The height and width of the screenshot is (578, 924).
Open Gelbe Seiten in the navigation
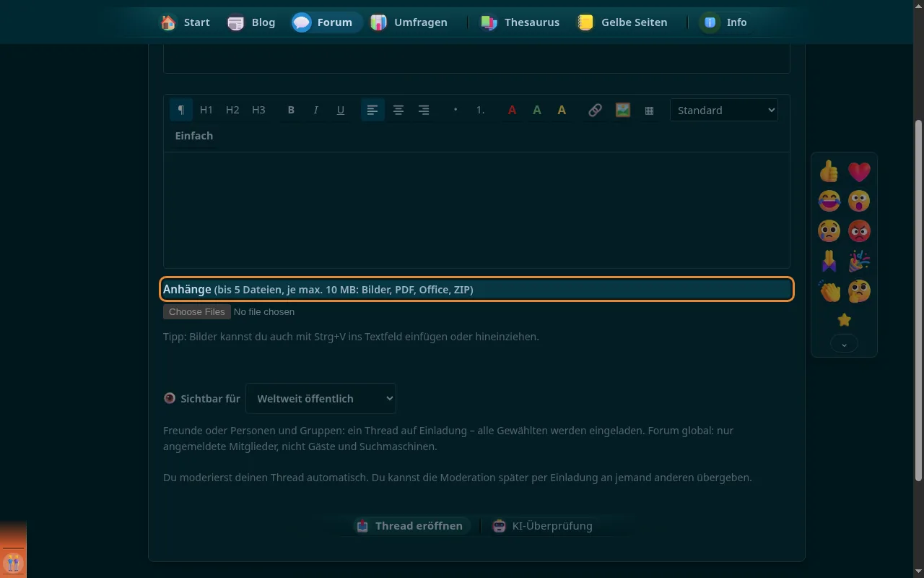[622, 22]
